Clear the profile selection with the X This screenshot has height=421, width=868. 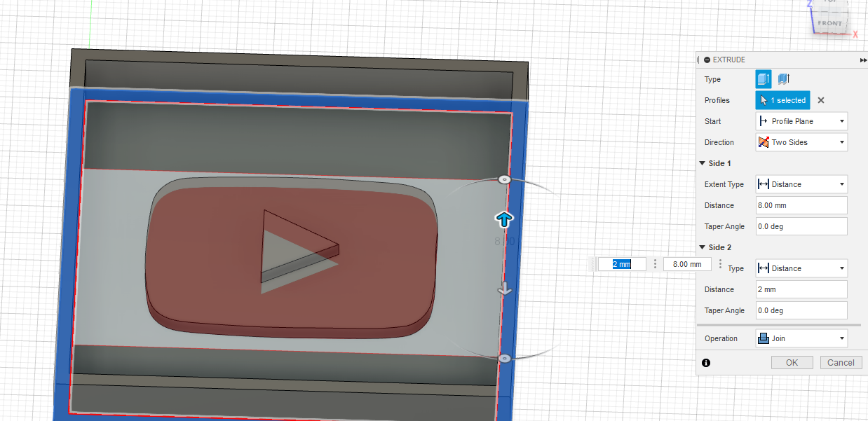click(x=821, y=100)
